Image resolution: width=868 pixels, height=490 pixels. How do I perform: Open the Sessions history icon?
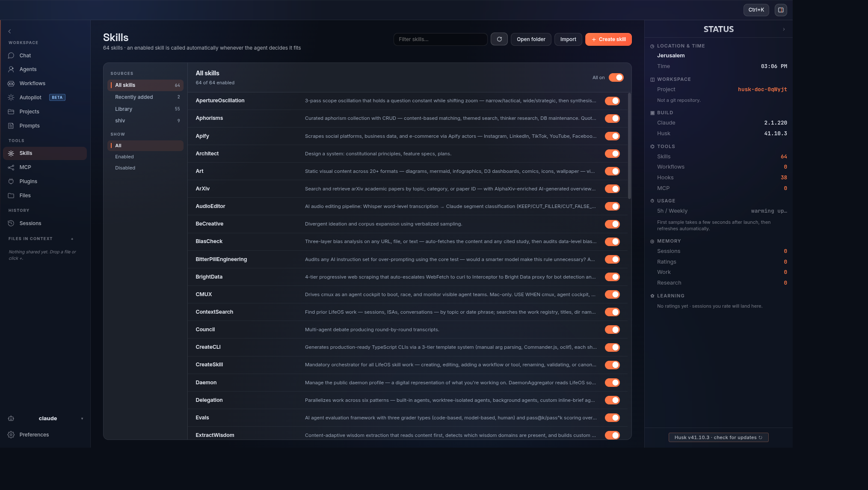click(11, 223)
